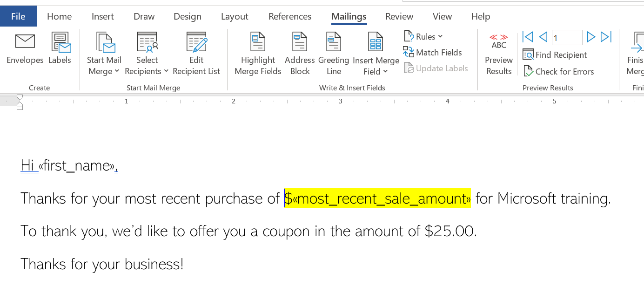Show the previous record

click(x=543, y=37)
